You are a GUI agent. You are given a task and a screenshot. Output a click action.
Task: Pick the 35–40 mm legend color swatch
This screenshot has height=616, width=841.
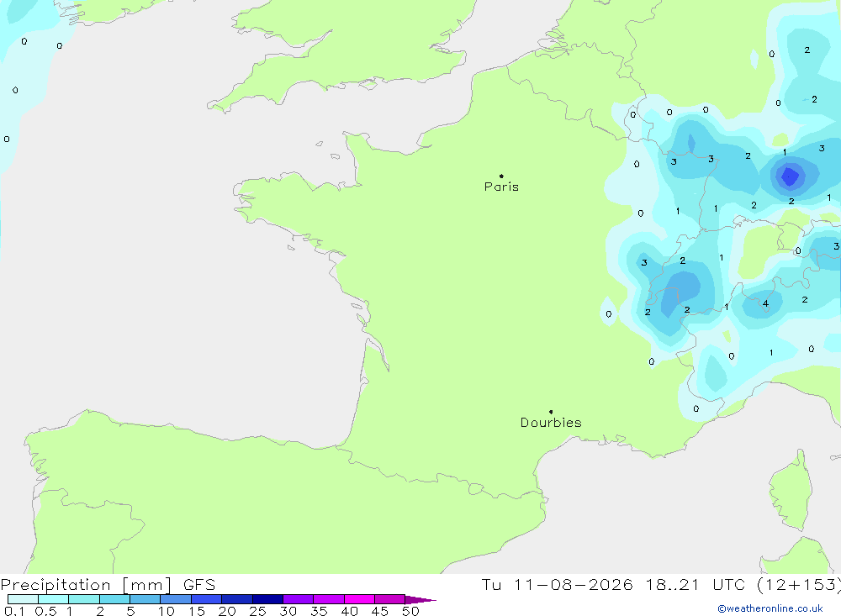pos(328,599)
